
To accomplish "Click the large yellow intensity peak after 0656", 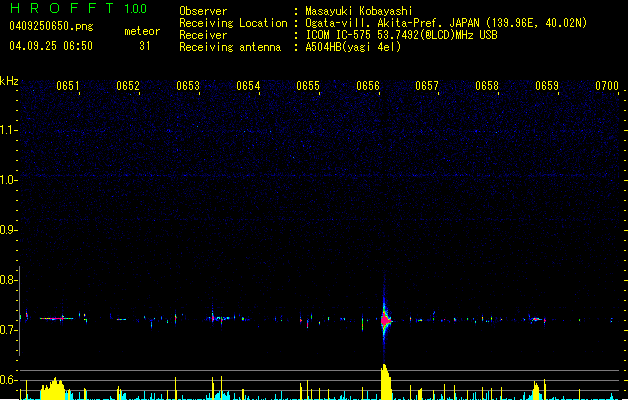I will [386, 382].
